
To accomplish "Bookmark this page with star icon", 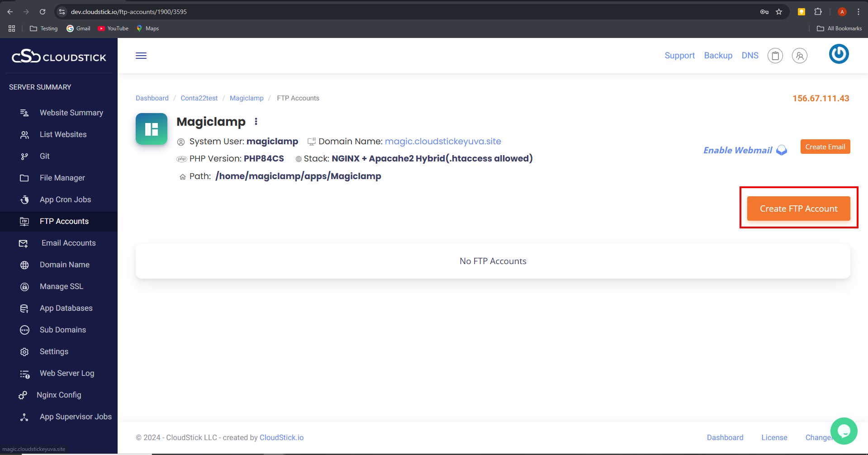I will [x=779, y=12].
